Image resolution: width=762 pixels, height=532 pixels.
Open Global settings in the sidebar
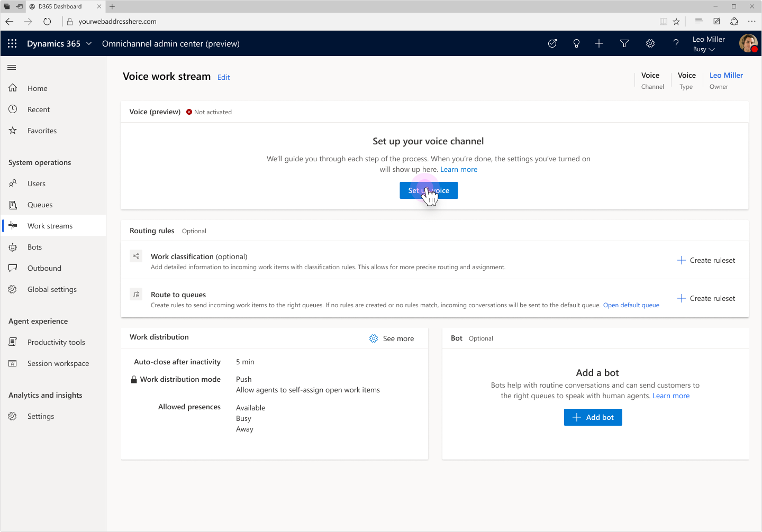53,289
